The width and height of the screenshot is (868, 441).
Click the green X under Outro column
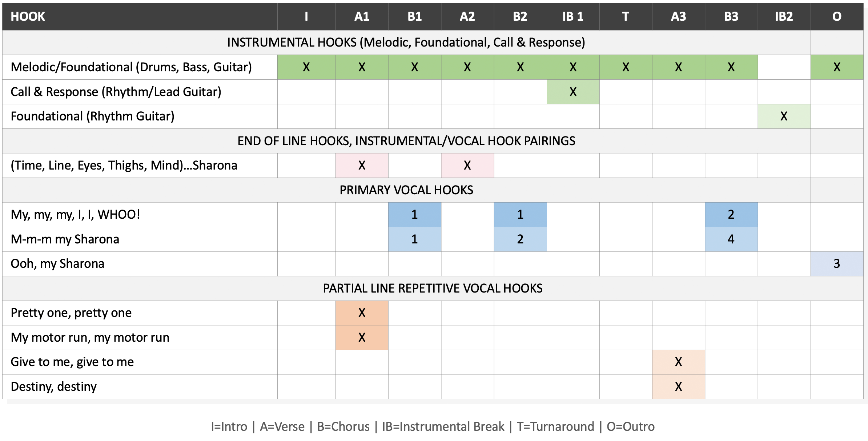point(837,67)
